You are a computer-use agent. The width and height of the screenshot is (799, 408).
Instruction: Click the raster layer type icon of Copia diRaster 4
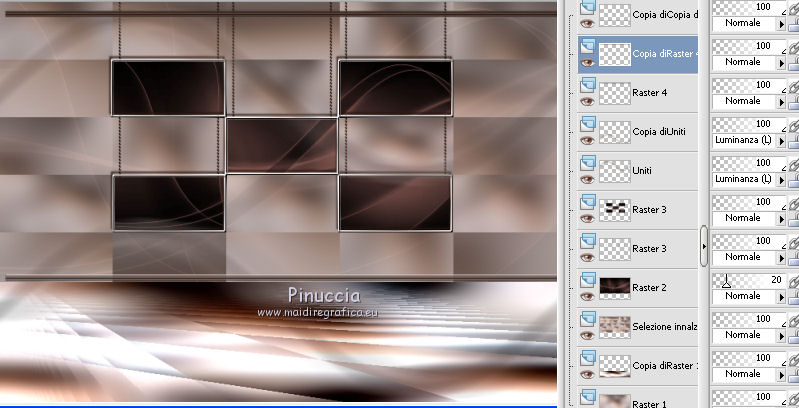(588, 45)
